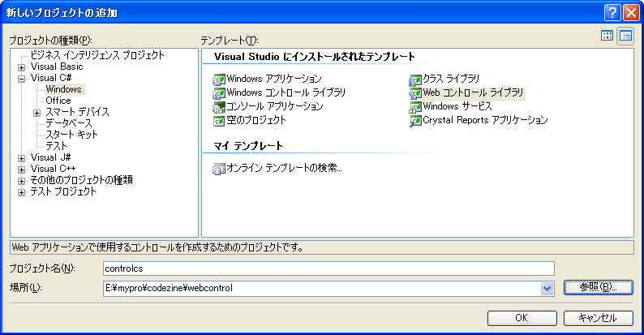Viewport: 644px width, 335px height.
Task: Expand the Visual C++ node
Action: click(x=21, y=170)
